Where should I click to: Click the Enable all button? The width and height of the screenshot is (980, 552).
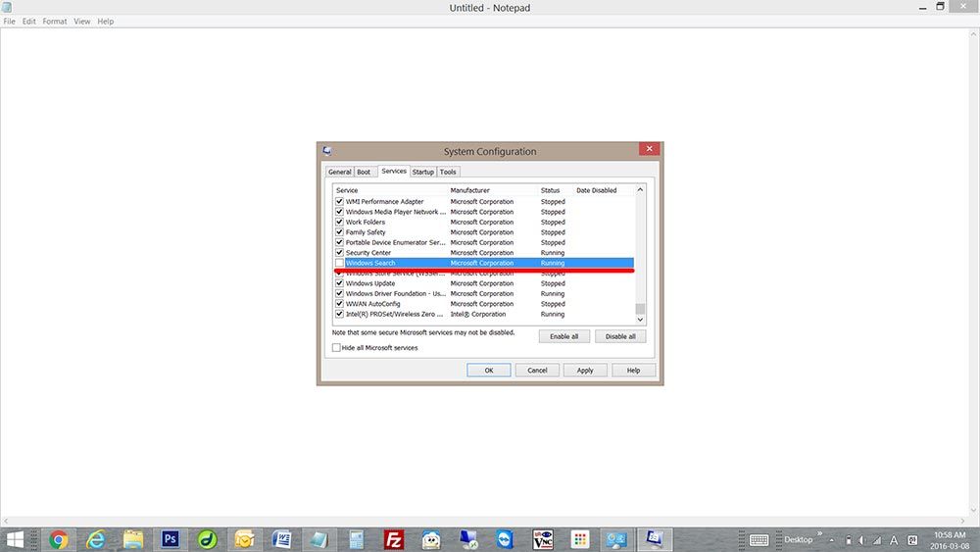[x=563, y=336]
